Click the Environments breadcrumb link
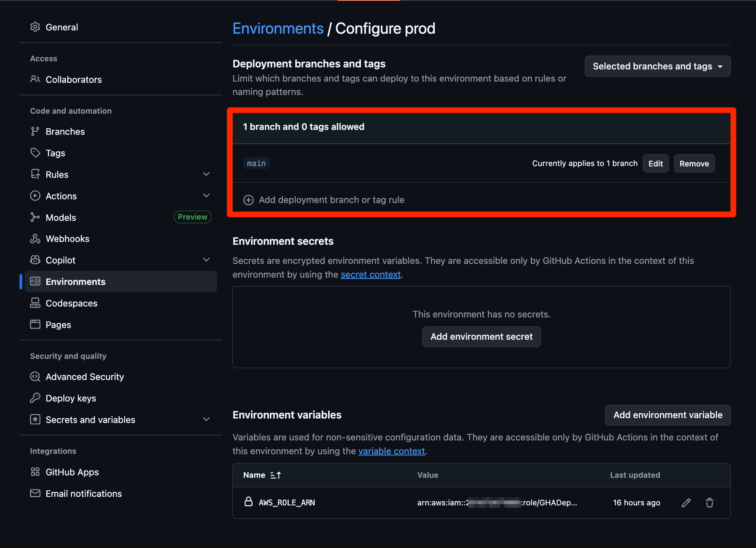Viewport: 756px width, 548px height. click(x=278, y=29)
